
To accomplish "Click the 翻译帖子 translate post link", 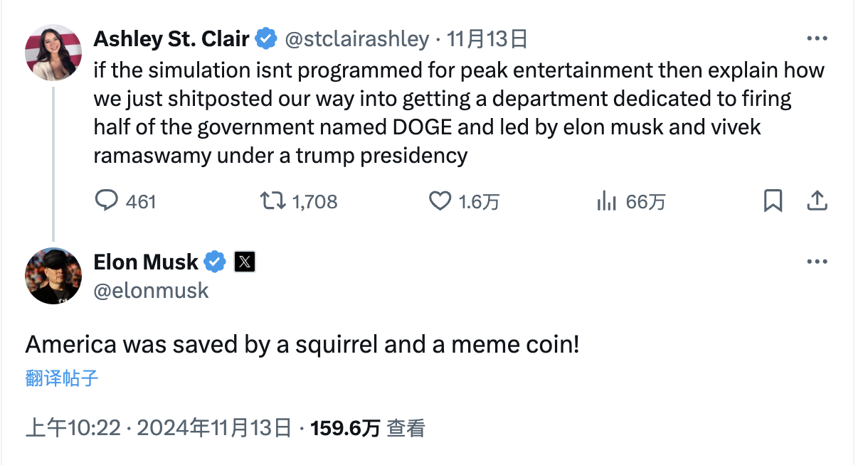I will (x=62, y=378).
